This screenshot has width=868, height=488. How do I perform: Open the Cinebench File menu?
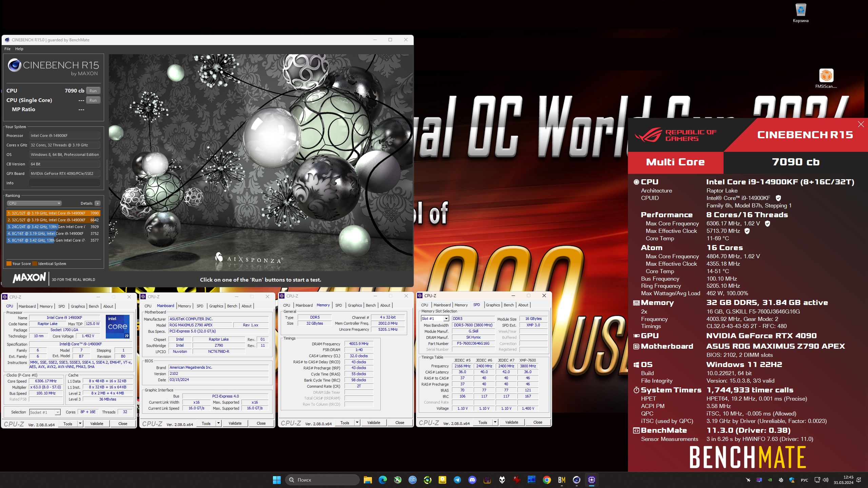point(7,49)
